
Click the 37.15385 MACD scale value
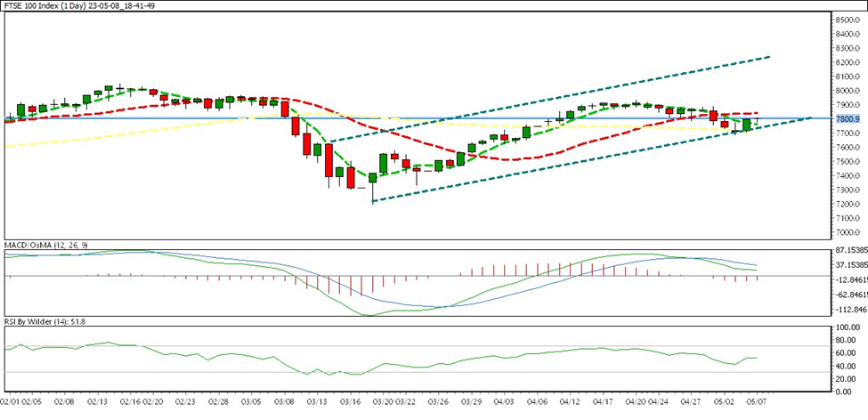[851, 265]
